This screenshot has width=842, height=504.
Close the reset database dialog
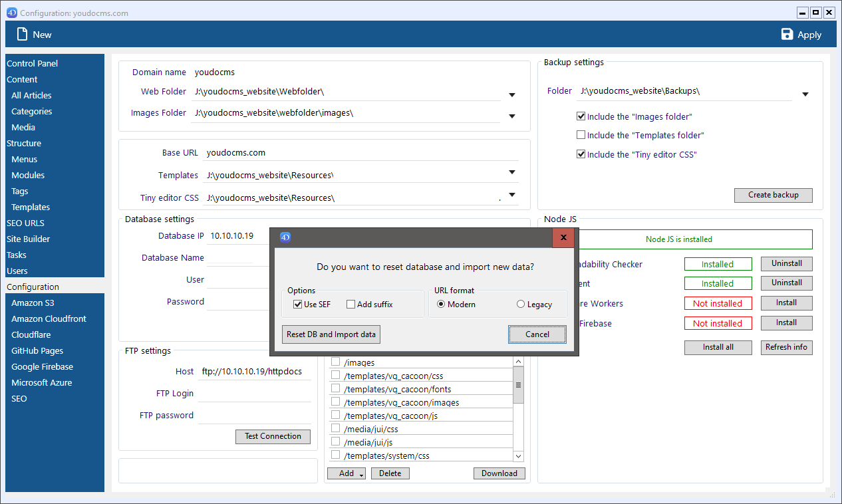coord(563,237)
